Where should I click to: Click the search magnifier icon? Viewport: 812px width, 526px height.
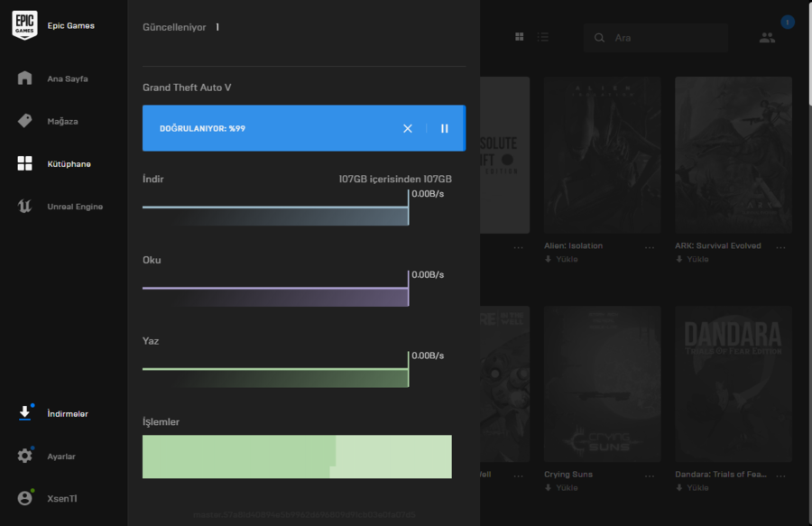[x=599, y=38]
